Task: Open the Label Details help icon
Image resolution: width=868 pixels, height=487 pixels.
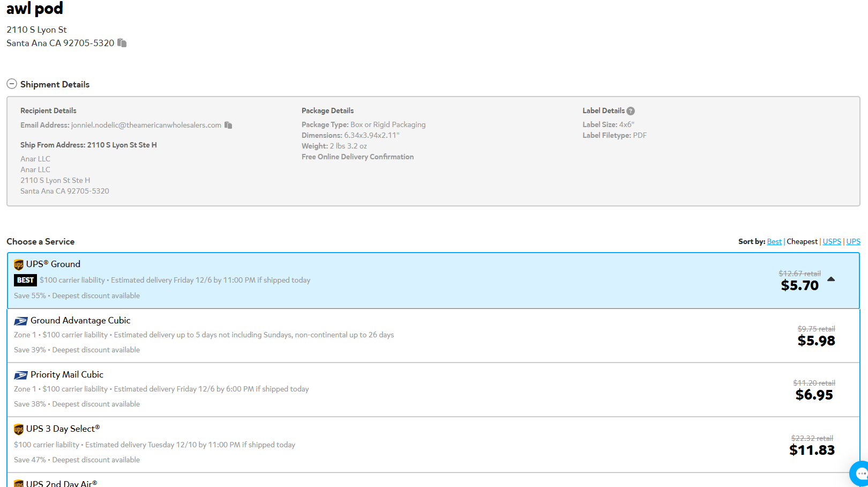Action: (x=631, y=111)
